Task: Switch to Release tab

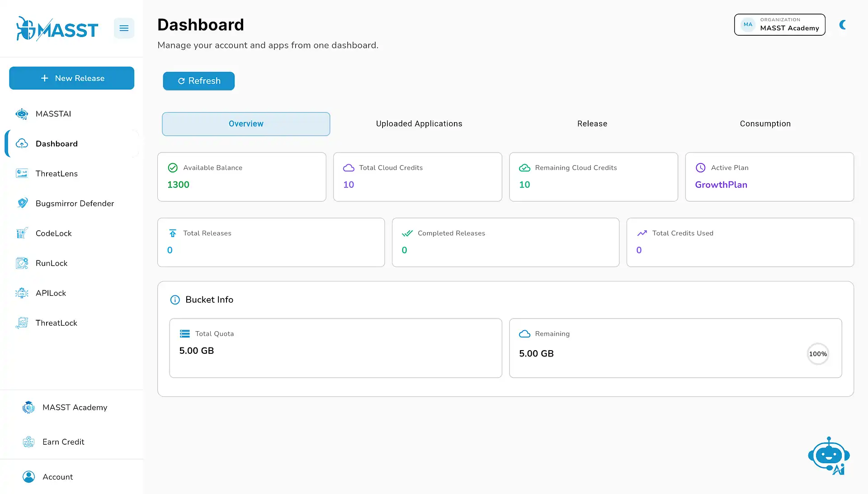Action: (x=592, y=124)
